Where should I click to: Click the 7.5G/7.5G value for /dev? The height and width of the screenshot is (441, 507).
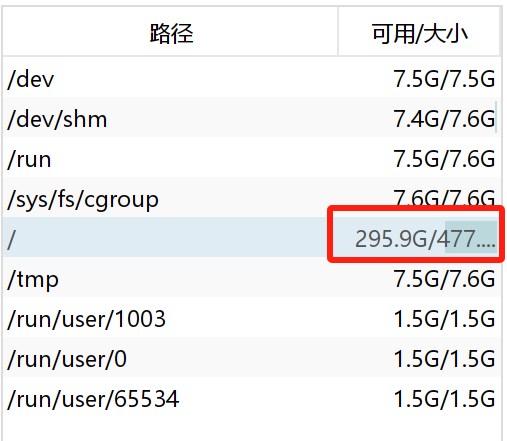444,79
